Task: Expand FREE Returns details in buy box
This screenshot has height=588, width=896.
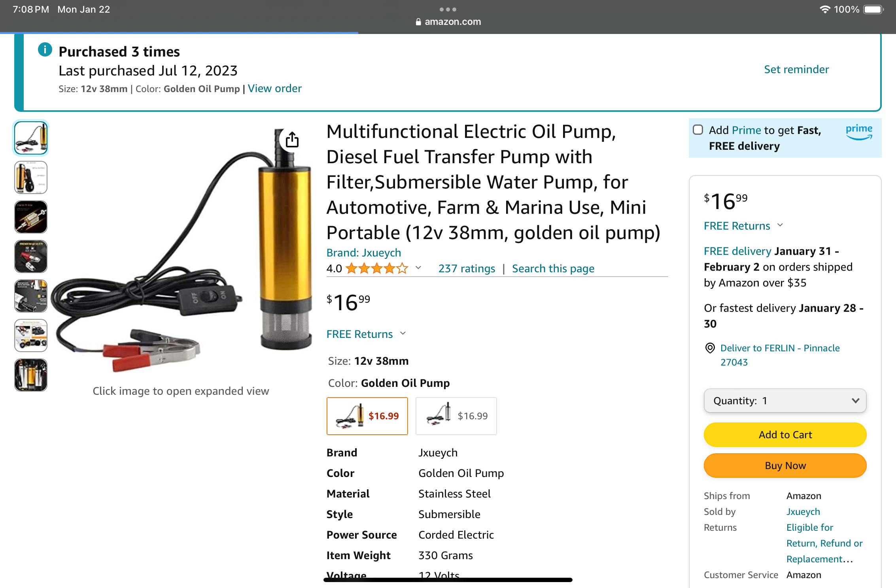Action: [780, 225]
